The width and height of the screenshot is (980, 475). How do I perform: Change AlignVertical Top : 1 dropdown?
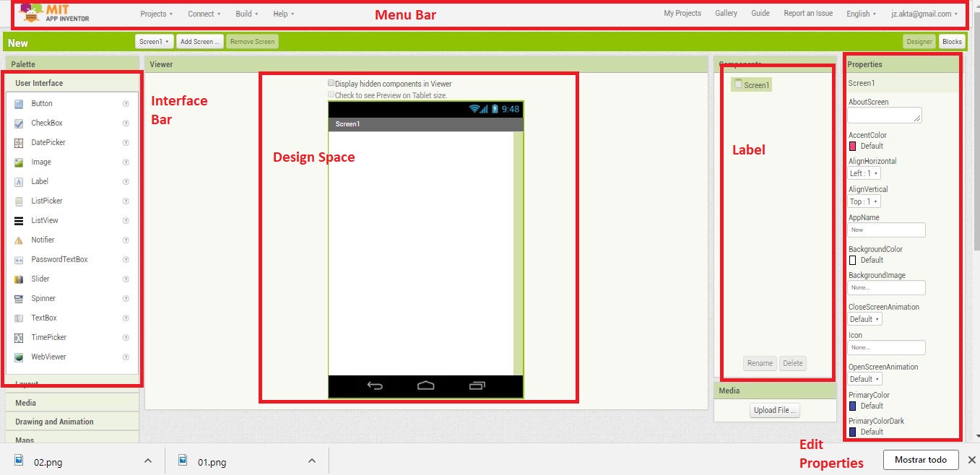864,201
